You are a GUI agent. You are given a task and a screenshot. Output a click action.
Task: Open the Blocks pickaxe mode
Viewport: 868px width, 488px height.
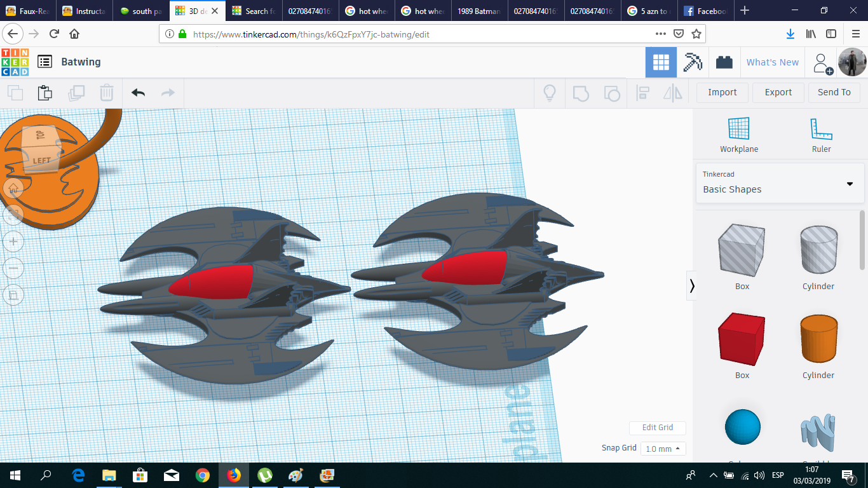692,62
